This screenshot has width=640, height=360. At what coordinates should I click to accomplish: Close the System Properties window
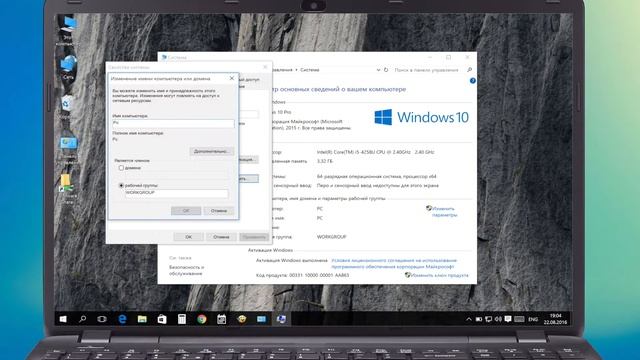tap(265, 67)
